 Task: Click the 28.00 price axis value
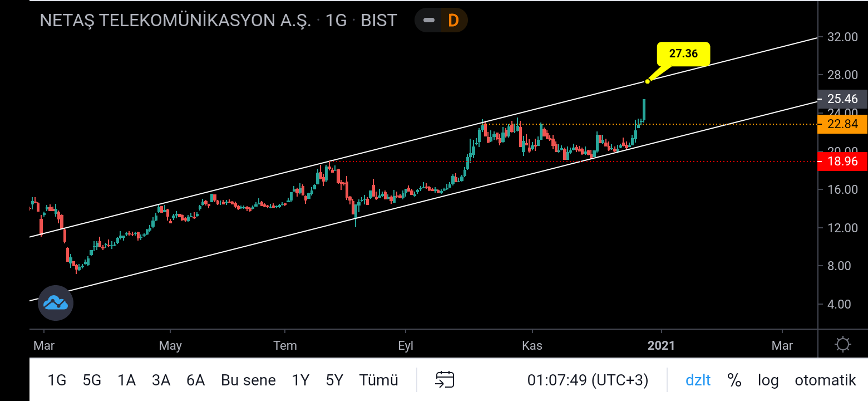pyautogui.click(x=843, y=75)
